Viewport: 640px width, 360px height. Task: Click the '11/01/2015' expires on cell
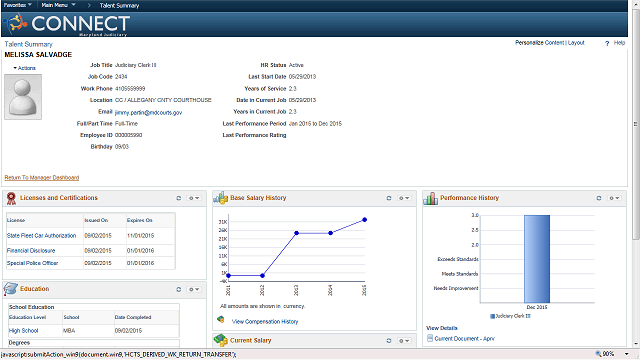(140, 236)
